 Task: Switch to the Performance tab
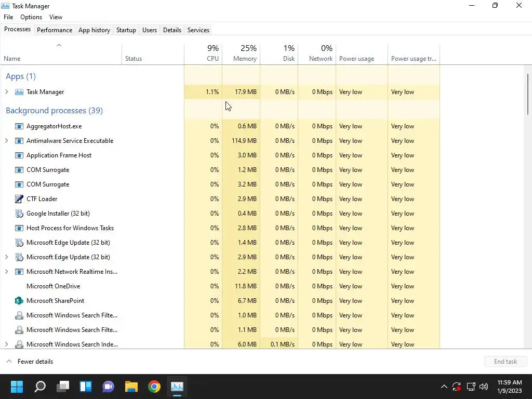[x=55, y=30]
